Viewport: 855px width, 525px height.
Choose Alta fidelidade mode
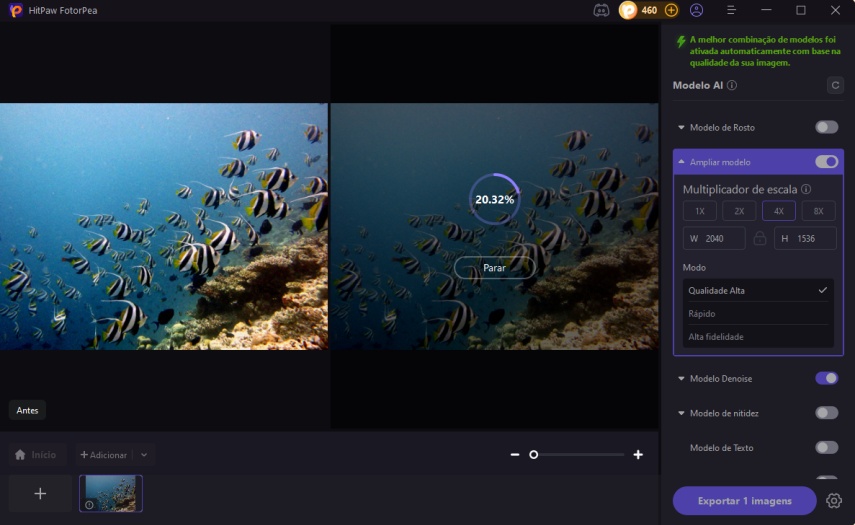pyautogui.click(x=758, y=336)
